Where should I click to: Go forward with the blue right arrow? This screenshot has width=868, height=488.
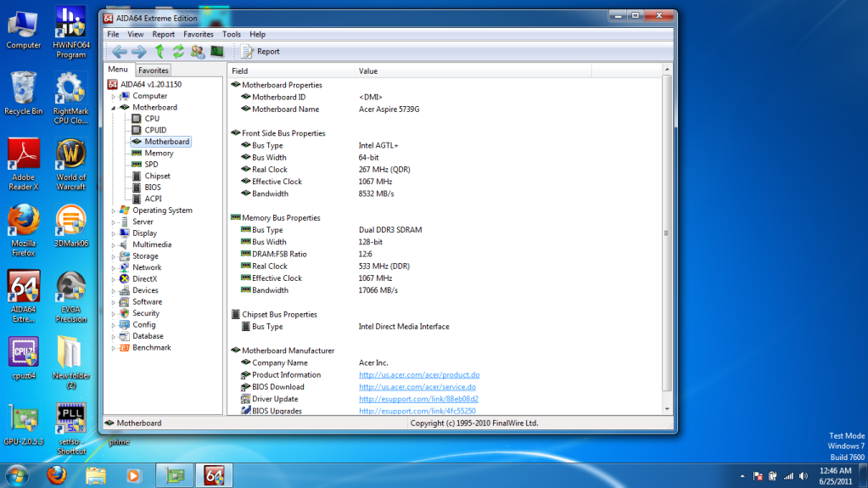point(139,52)
